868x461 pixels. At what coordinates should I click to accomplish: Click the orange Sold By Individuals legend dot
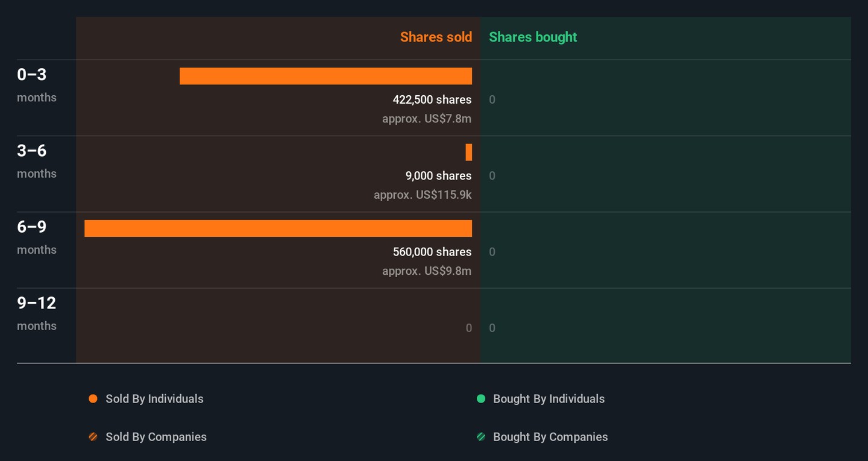[93, 399]
